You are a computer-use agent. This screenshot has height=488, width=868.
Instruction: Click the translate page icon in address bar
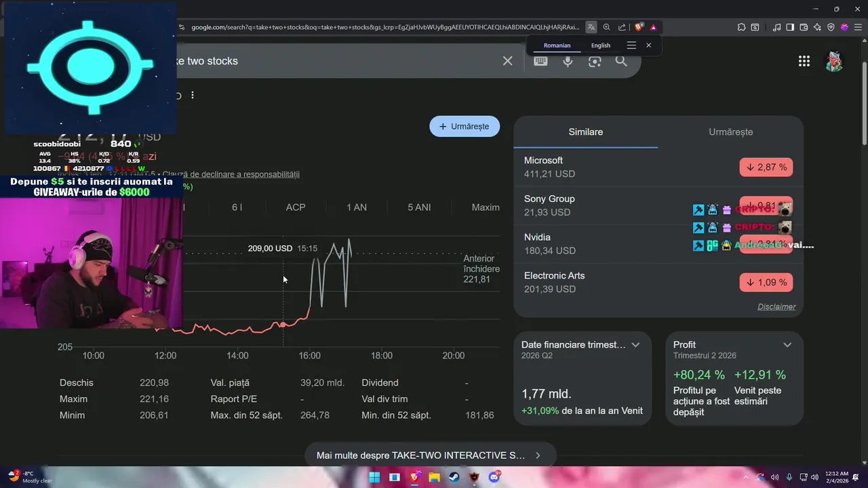point(591,27)
